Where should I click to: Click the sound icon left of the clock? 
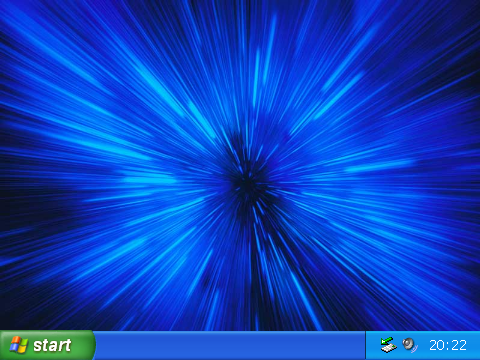point(410,345)
